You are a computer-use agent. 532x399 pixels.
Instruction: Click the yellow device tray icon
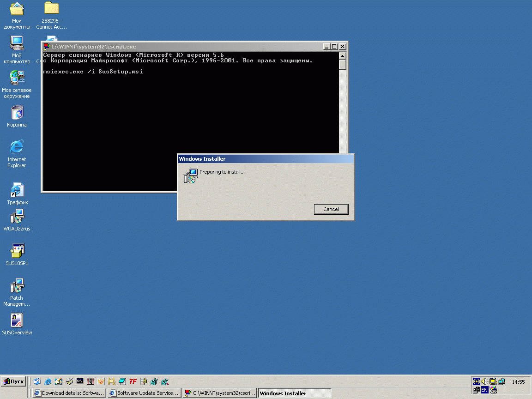pos(493,381)
